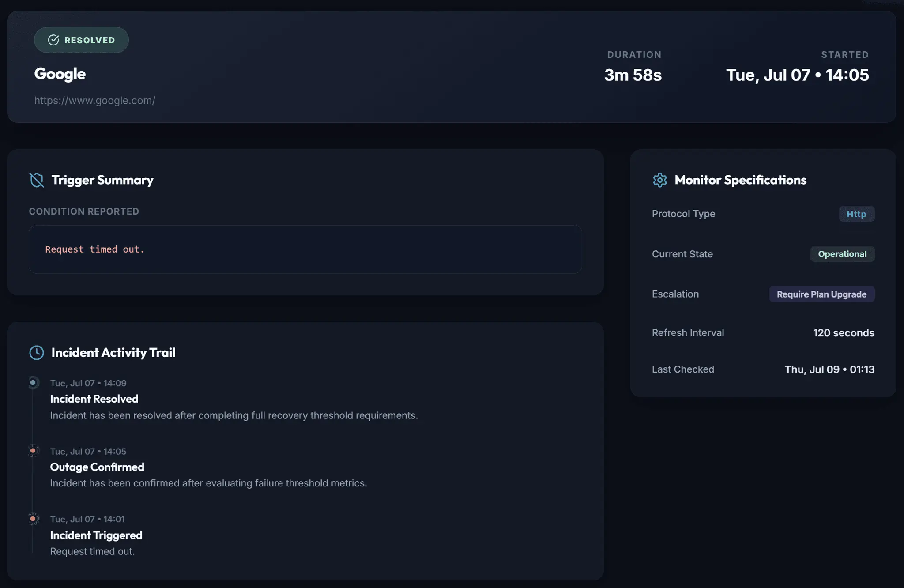This screenshot has width=904, height=588.
Task: Click the Require Plan Upgrade badge
Action: tap(822, 294)
